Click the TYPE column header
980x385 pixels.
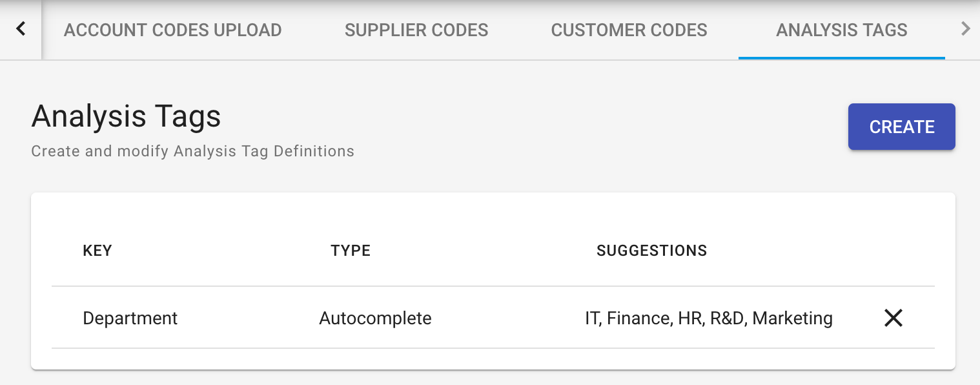(x=351, y=251)
